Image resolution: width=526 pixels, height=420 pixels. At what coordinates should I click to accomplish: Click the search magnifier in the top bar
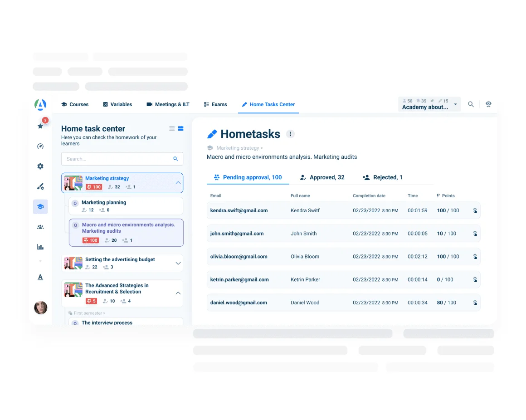coord(471,104)
